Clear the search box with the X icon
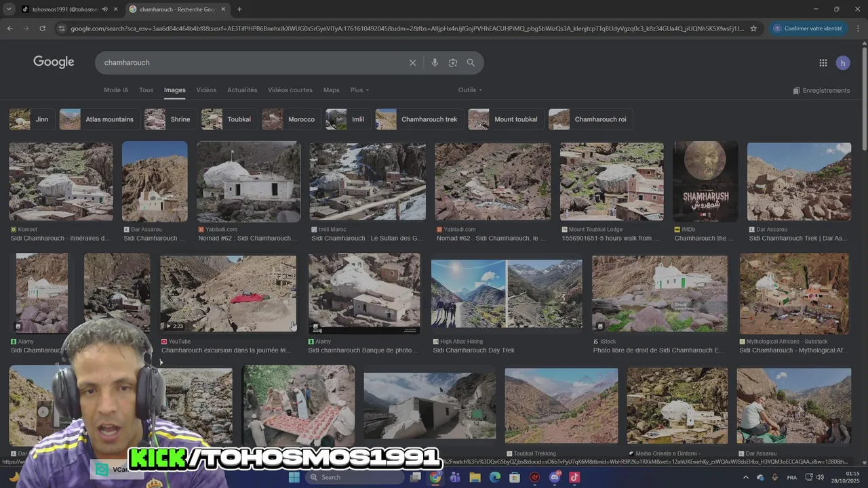Screen dimensions: 868x488 tap(412, 62)
